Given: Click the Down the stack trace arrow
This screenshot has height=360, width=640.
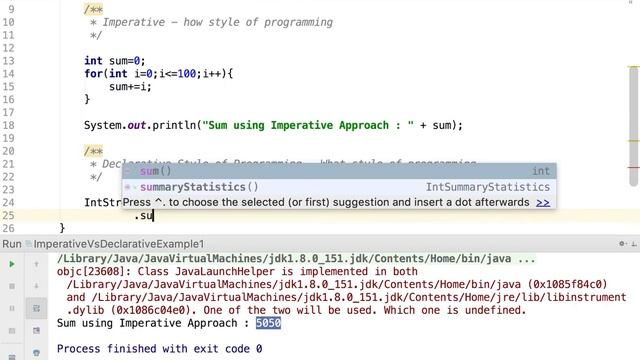Looking at the screenshot, I should coord(36,286).
